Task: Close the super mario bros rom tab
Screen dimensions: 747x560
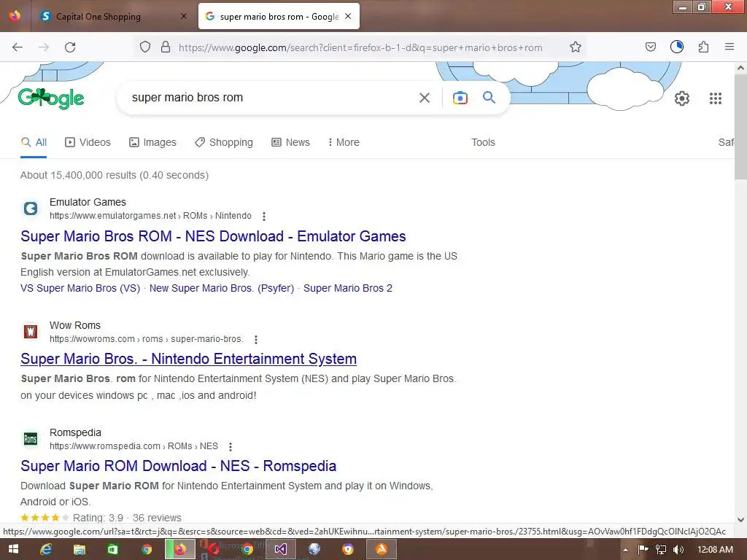Action: 348,16
